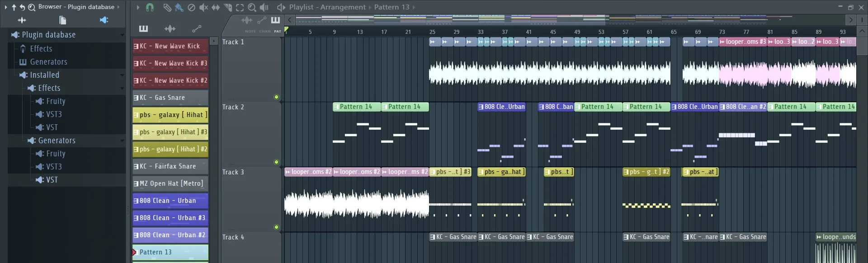The width and height of the screenshot is (868, 263).
Task: Switch browser to the files tab
Action: pyautogui.click(x=63, y=20)
